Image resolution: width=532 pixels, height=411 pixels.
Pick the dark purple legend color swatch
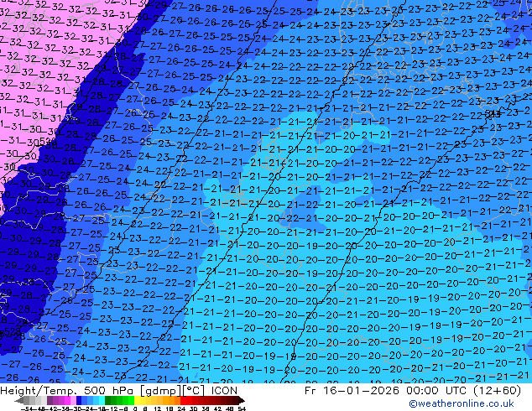click(x=50, y=400)
